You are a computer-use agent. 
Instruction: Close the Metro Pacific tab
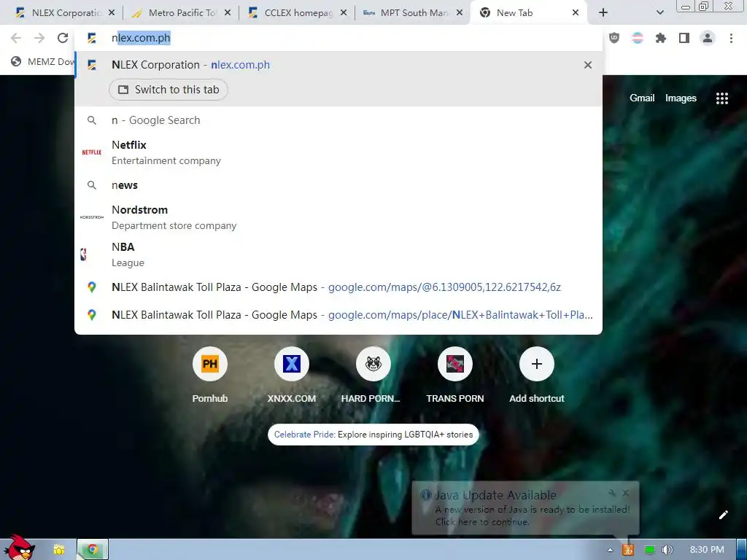click(x=228, y=13)
